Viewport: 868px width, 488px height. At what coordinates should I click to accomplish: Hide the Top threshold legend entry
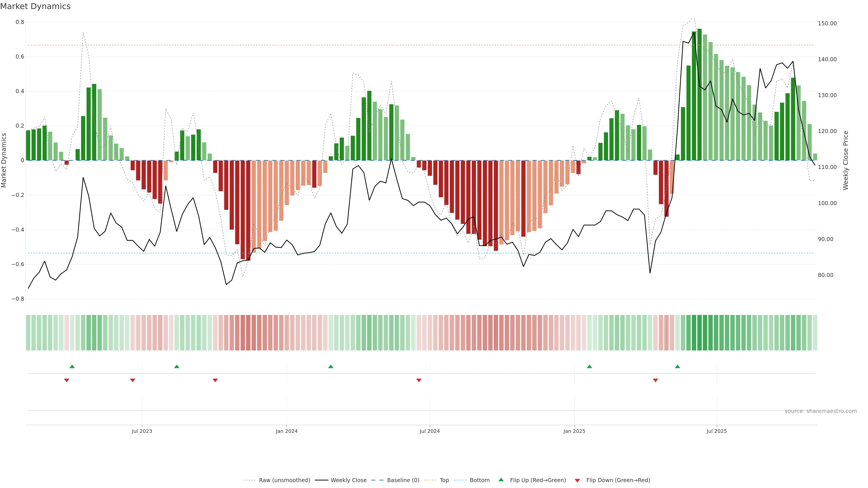tap(444, 480)
